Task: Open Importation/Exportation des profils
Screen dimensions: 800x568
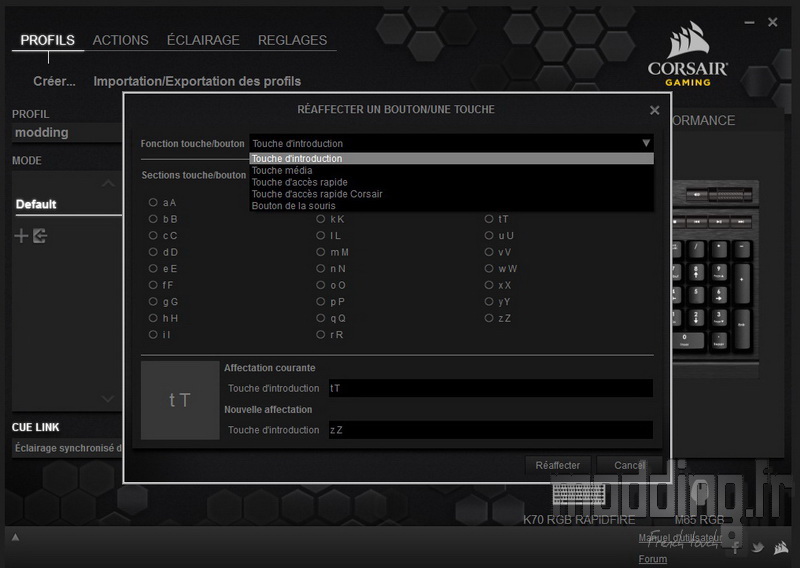Action: (197, 81)
